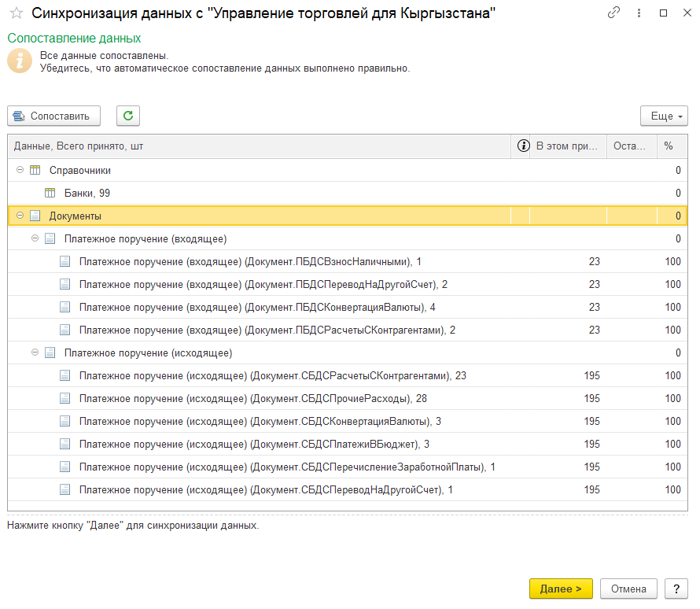
Task: Click 100 percent in СБДСПлатежиВБюджет row
Action: point(672,444)
